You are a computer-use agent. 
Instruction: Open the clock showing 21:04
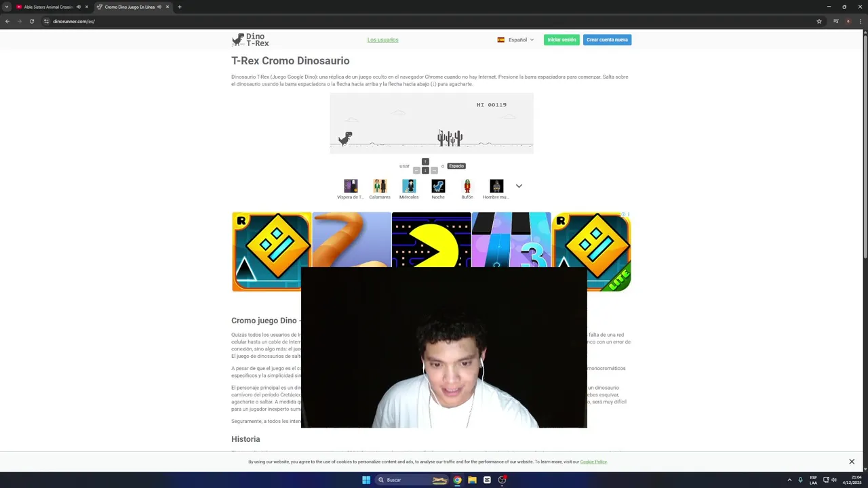point(851,480)
